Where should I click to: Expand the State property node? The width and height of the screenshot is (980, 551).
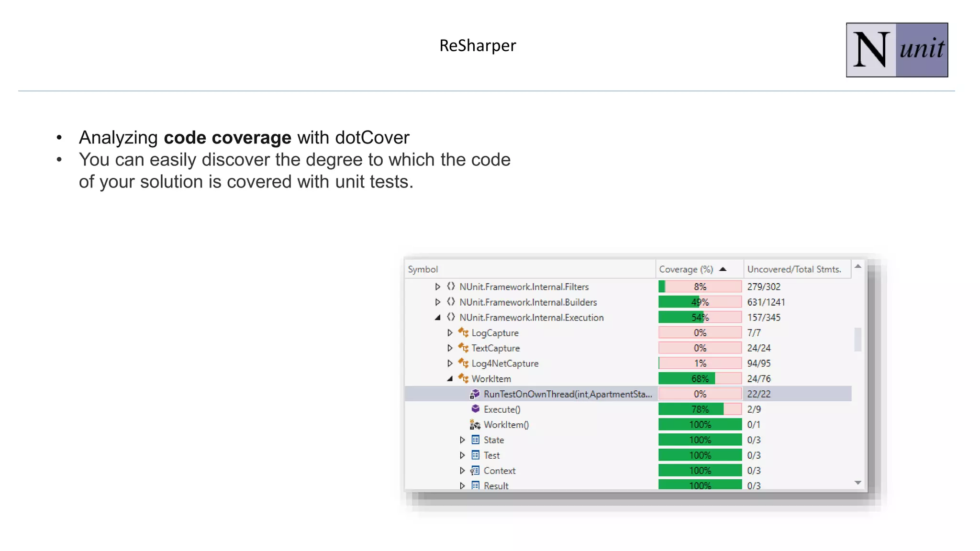coord(462,440)
